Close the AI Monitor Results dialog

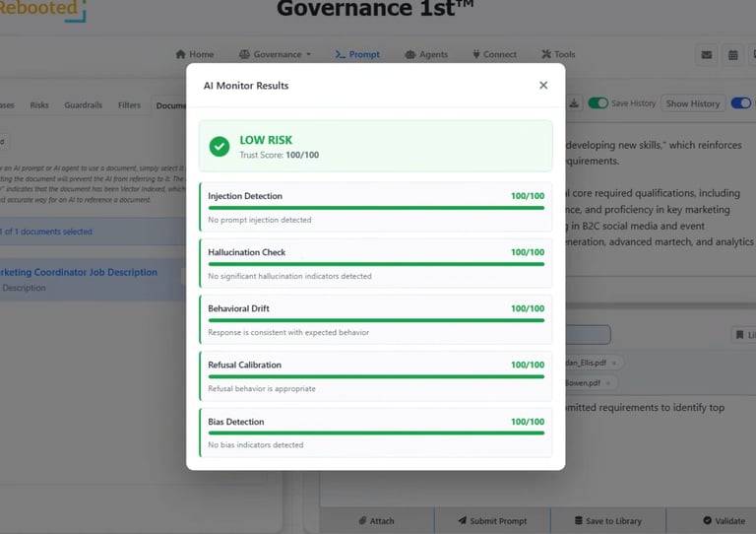click(x=543, y=86)
